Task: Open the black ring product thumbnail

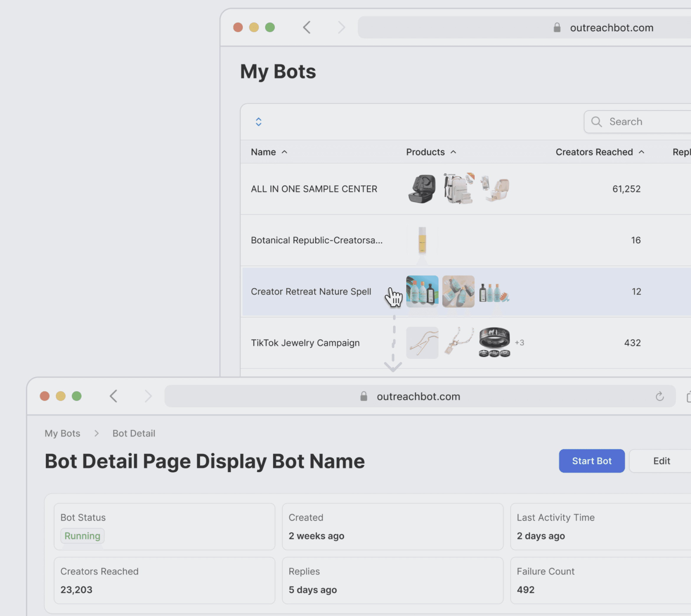Action: click(494, 343)
